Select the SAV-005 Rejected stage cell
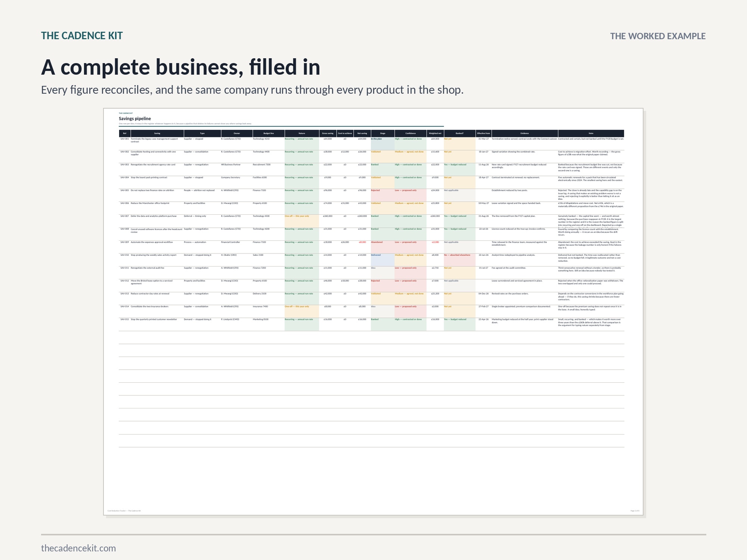This screenshot has height=560, width=747. pyautogui.click(x=382, y=195)
